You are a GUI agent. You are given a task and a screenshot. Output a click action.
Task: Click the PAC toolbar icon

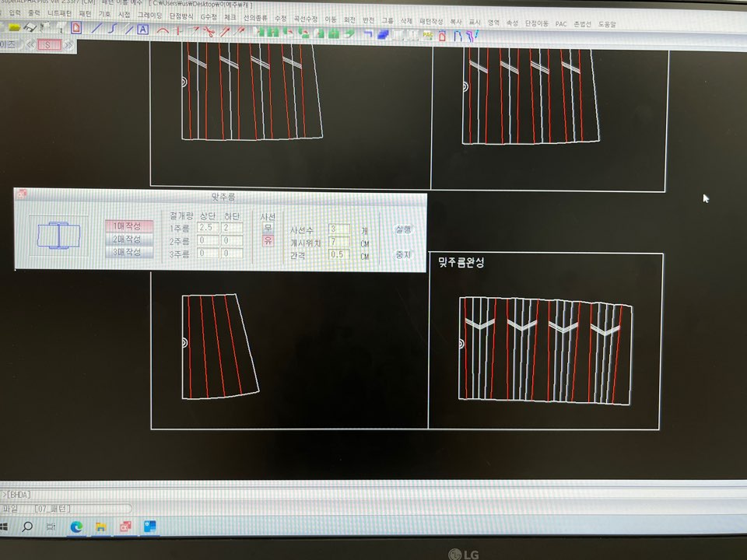tap(428, 34)
